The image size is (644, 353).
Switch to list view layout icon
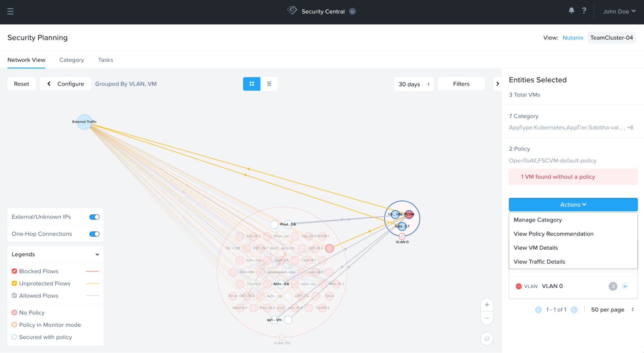click(x=269, y=84)
